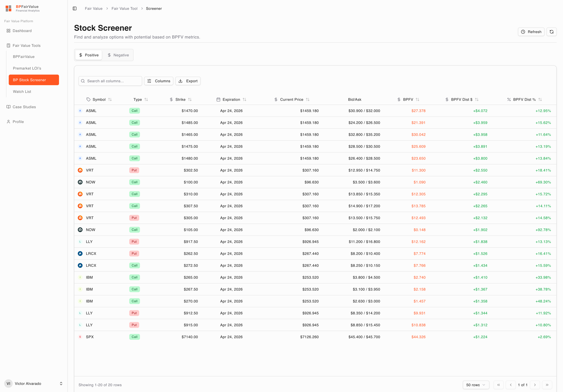Collapse the Fair Value Tools section
563x392 pixels.
(26, 46)
